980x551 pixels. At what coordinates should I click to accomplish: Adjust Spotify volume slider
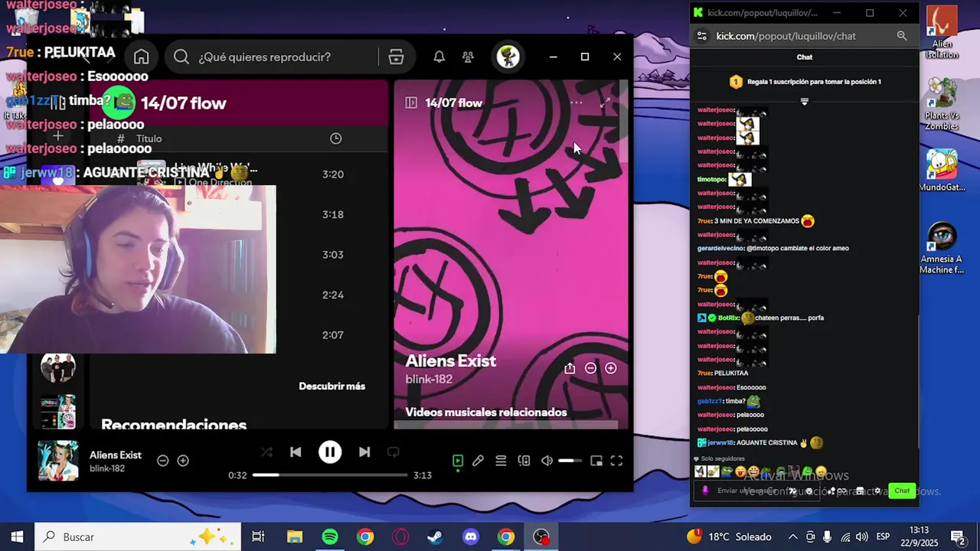coord(570,461)
